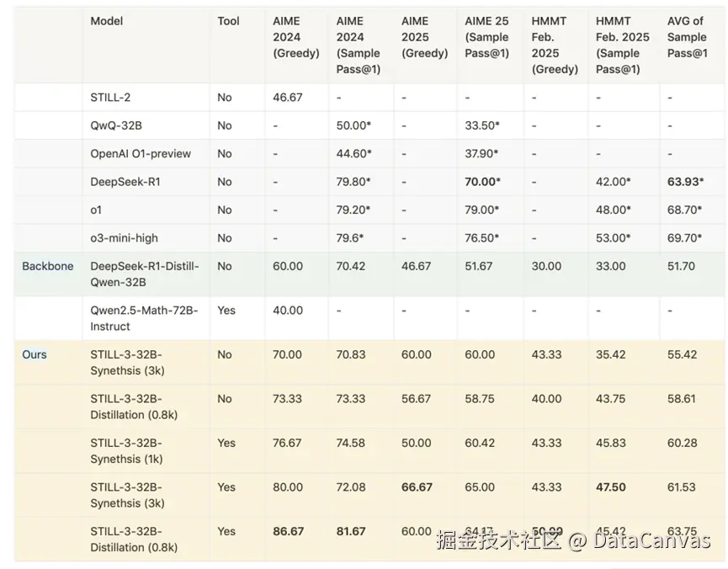
Task: Click "Yes" tool cell in Qwen2.5-Math-72B-Instruct row
Action: point(226,311)
